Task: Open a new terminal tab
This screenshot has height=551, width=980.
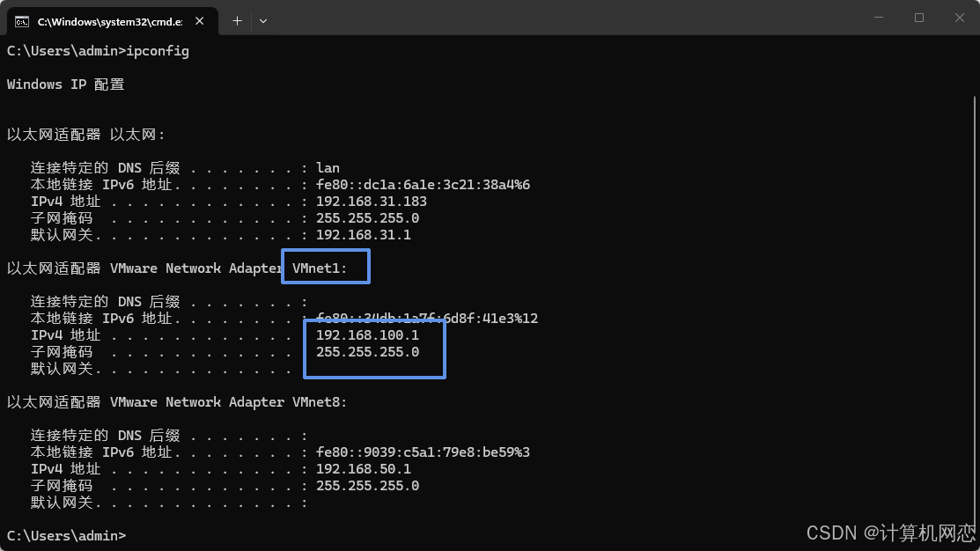Action: tap(237, 21)
